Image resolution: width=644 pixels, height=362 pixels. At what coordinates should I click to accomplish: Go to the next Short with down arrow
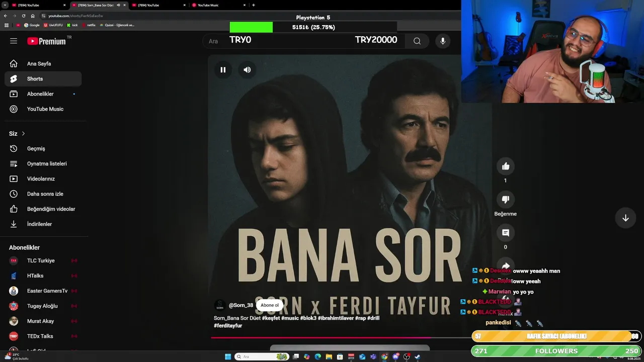click(625, 218)
